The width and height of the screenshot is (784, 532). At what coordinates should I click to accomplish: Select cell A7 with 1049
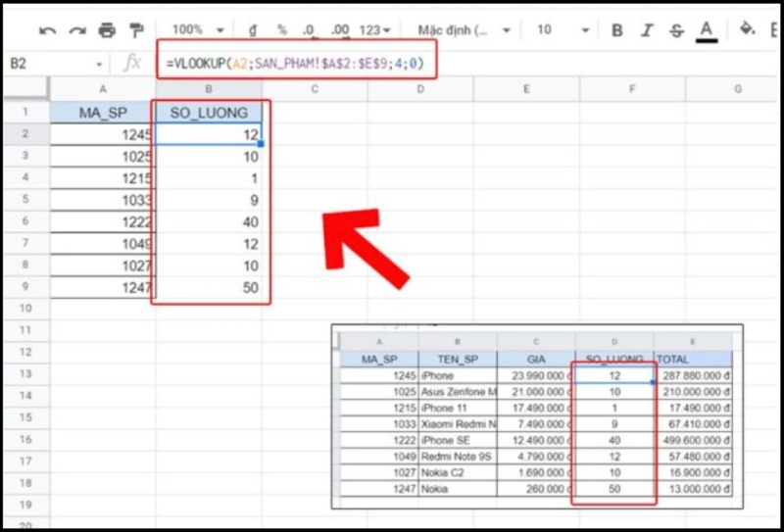coord(103,244)
